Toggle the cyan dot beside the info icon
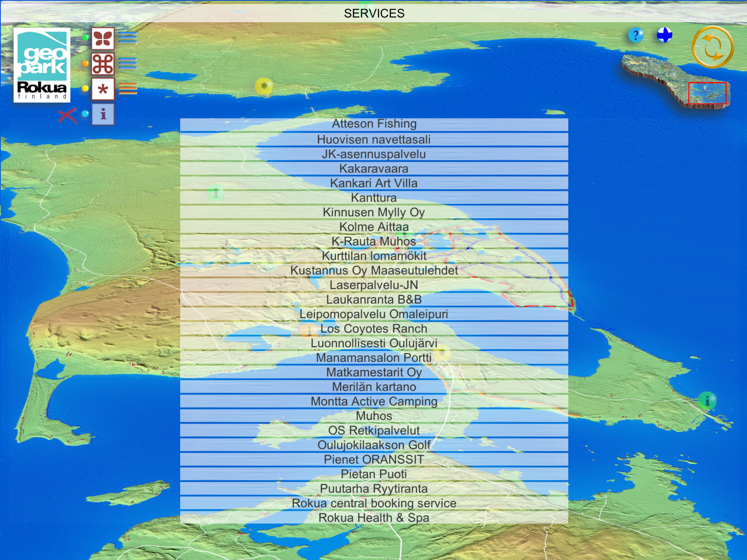Image resolution: width=747 pixels, height=560 pixels. point(85,114)
